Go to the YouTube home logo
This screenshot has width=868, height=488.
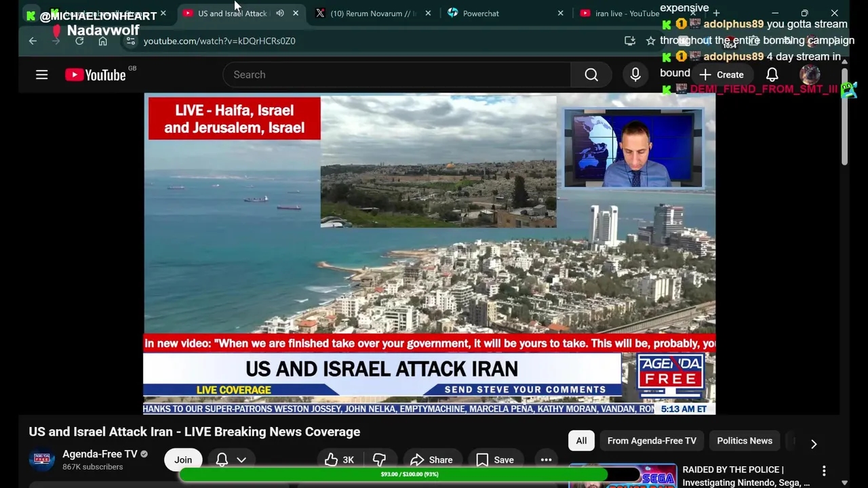click(x=96, y=75)
